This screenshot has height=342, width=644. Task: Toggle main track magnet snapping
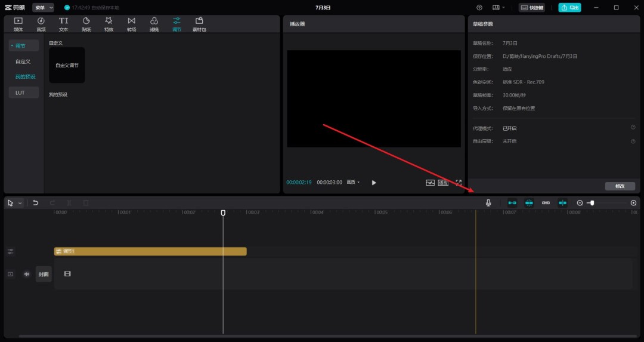pyautogui.click(x=512, y=203)
